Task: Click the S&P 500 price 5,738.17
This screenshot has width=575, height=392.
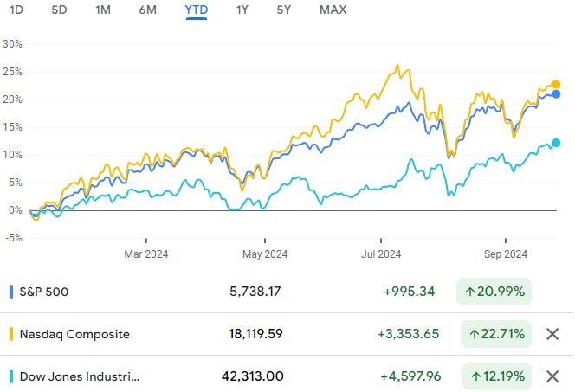Action: click(255, 292)
